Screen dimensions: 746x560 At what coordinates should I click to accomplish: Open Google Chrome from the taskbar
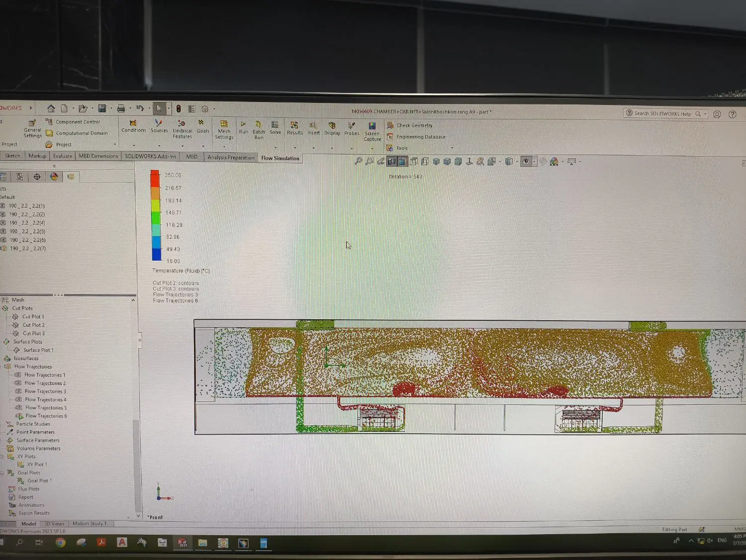tap(60, 543)
